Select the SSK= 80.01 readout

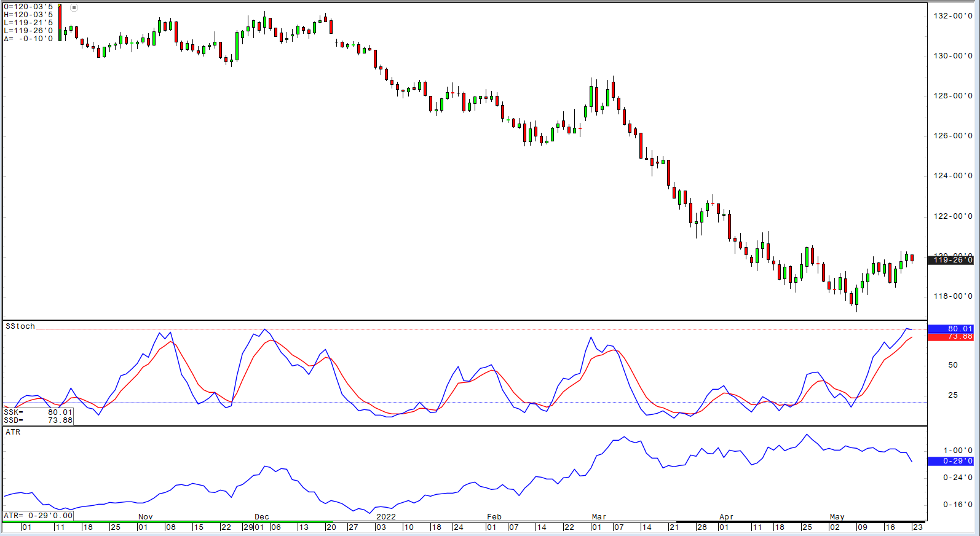(38, 412)
